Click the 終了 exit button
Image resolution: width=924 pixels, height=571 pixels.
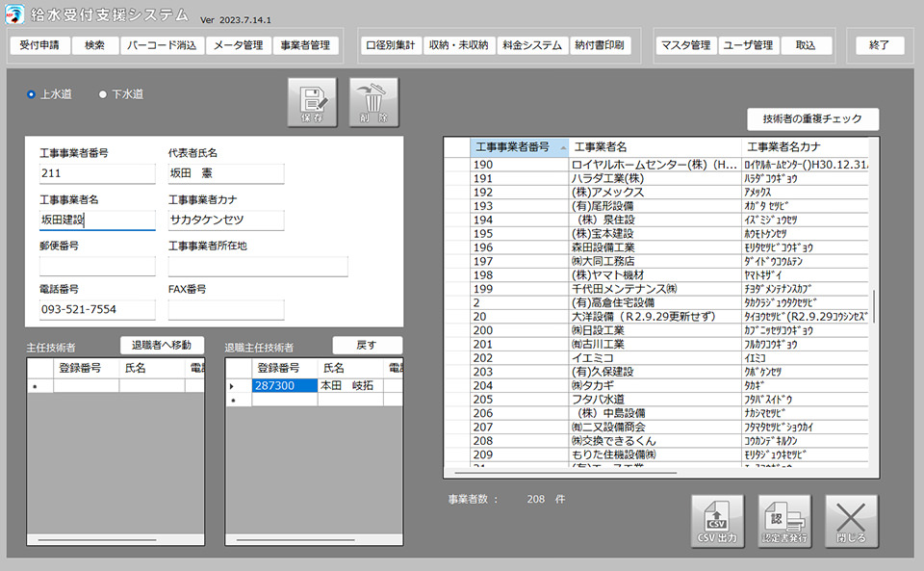click(880, 45)
